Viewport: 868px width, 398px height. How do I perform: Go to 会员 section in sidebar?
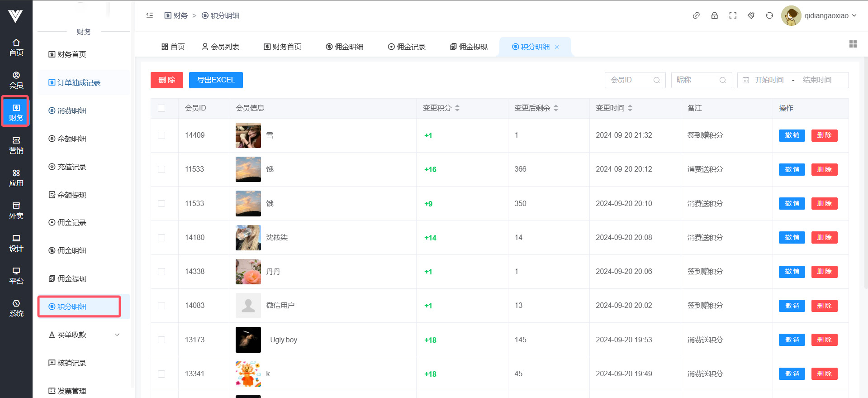[x=16, y=80]
